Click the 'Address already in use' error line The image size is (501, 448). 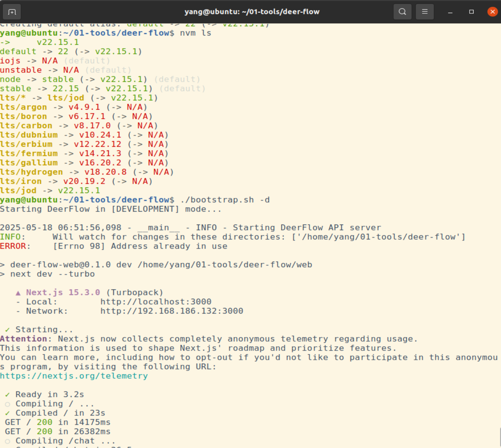tap(114, 246)
